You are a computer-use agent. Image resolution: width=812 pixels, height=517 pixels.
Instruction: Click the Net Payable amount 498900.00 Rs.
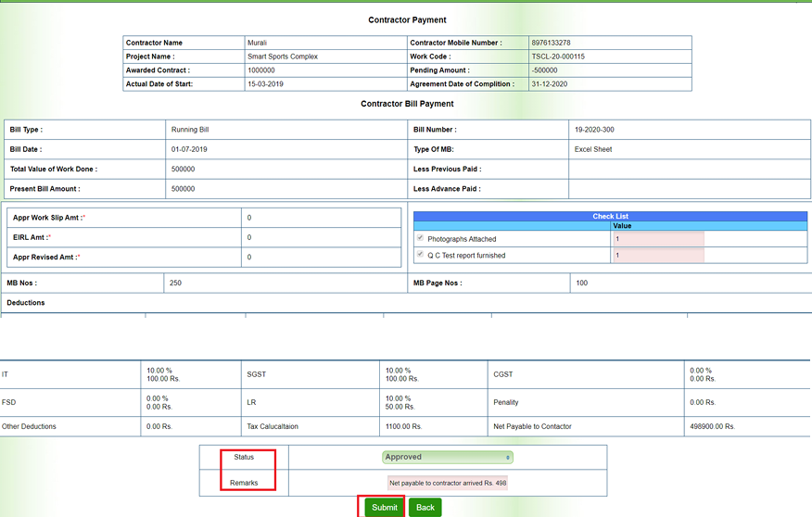click(x=713, y=426)
